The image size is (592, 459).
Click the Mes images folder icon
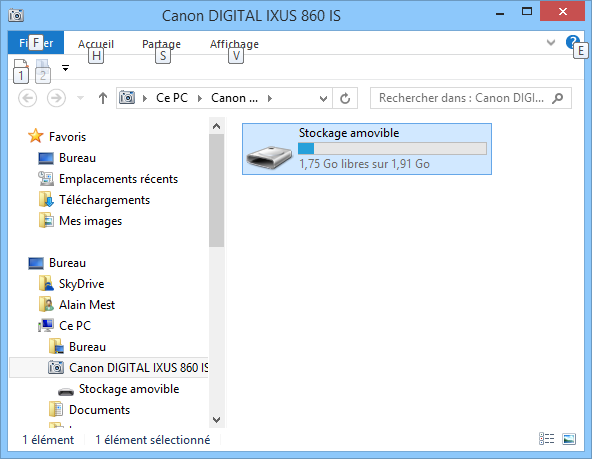tap(46, 221)
